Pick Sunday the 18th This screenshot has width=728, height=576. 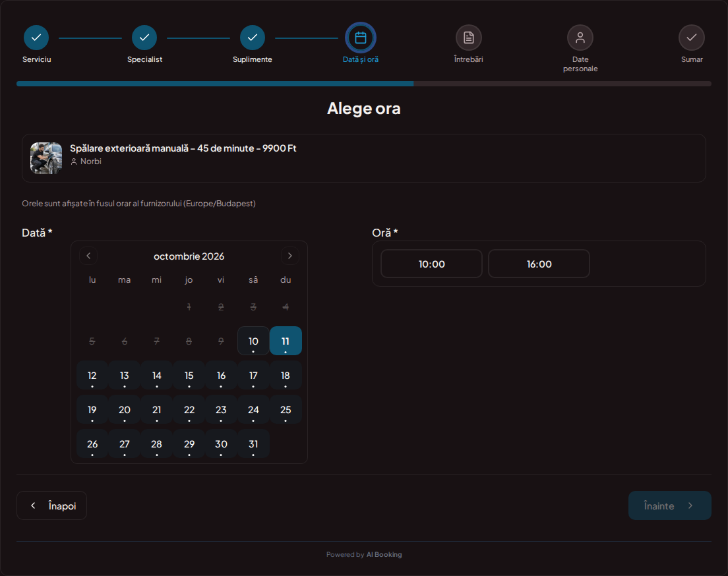click(286, 375)
